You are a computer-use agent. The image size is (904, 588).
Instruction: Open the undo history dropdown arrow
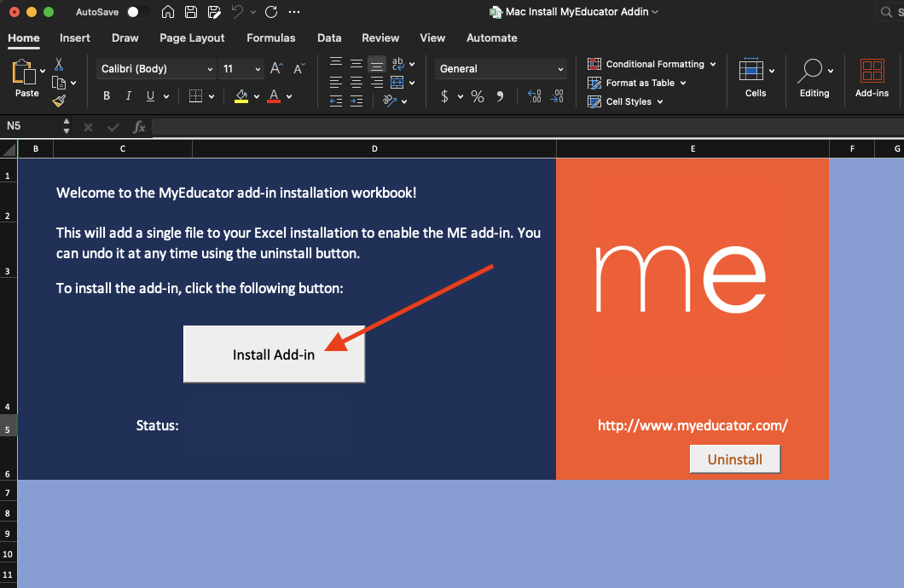(253, 12)
